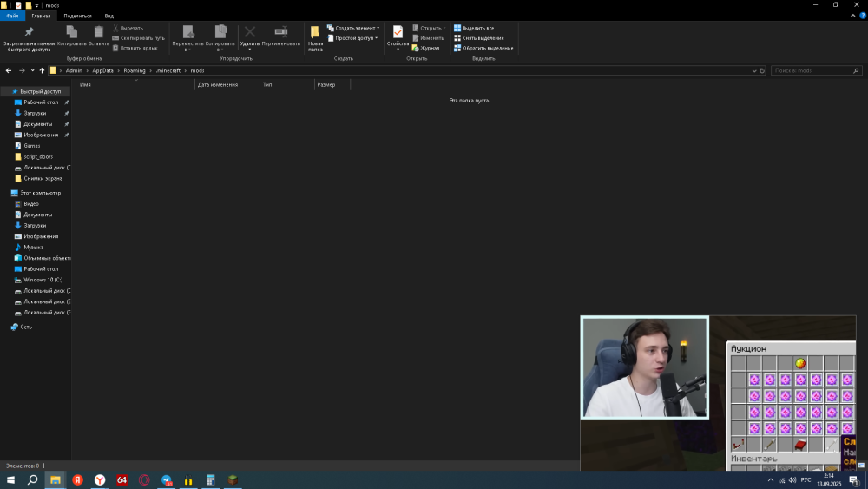The height and width of the screenshot is (489, 868).
Task: Open recent locations dropdown arrow
Action: pos(33,70)
